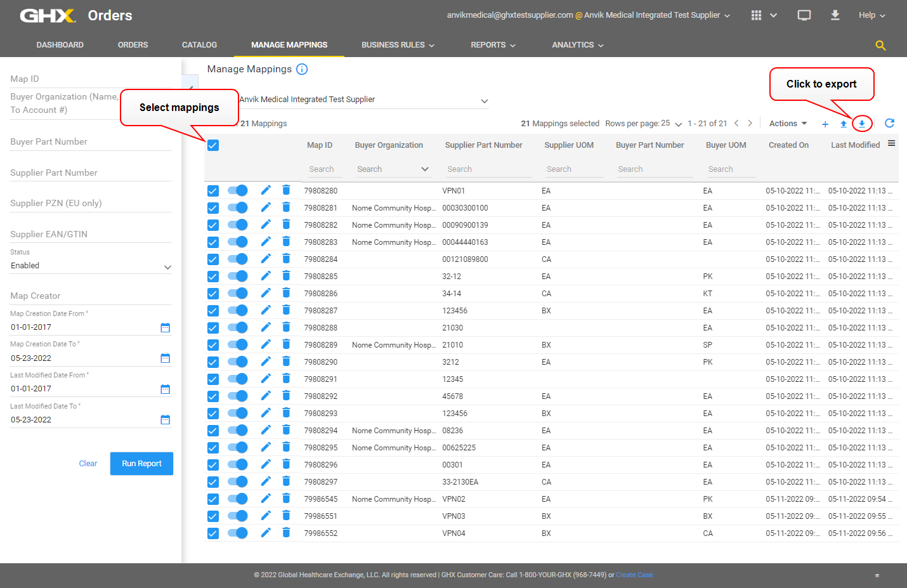Screen dimensions: 907x588
Task: Delete mapping 79808280 with the trash icon
Action: (x=286, y=190)
